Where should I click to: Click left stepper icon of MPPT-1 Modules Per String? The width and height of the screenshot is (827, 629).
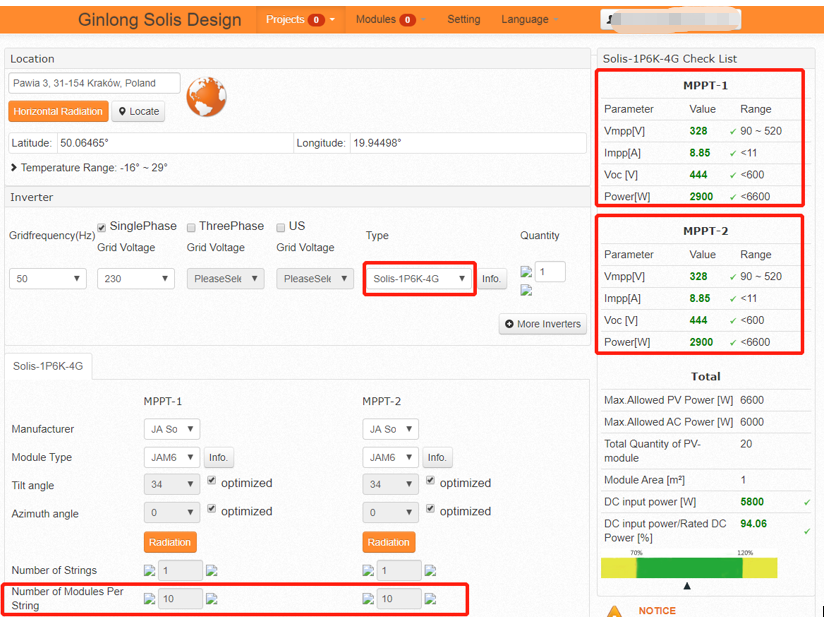149,598
